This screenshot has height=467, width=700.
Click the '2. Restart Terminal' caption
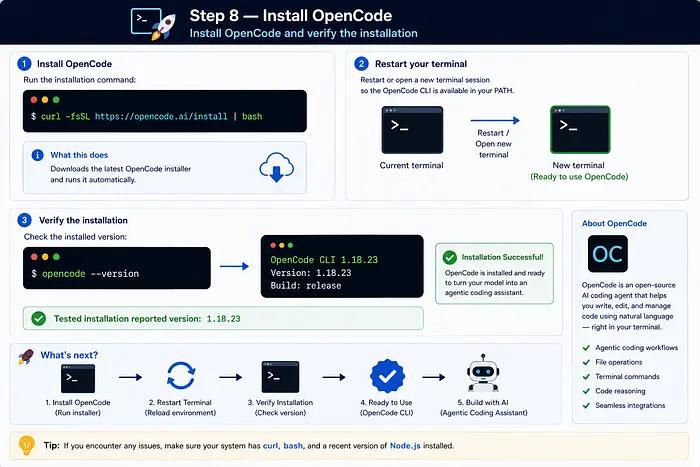pyautogui.click(x=180, y=402)
